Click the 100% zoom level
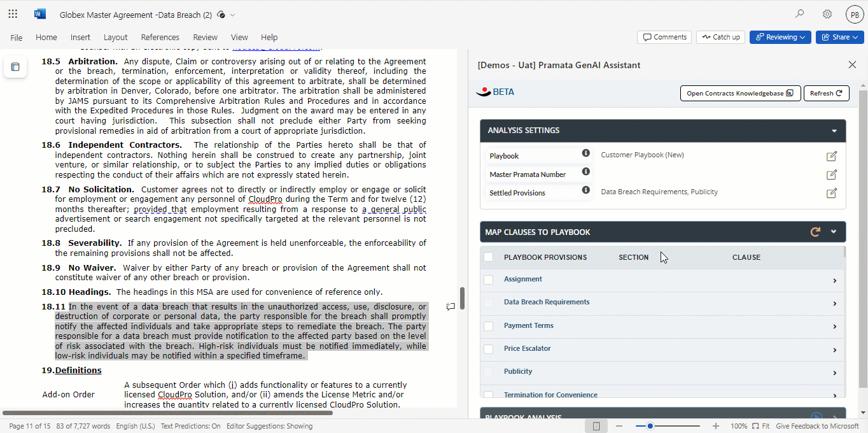Screen dimensions: 868x433 pos(738,426)
